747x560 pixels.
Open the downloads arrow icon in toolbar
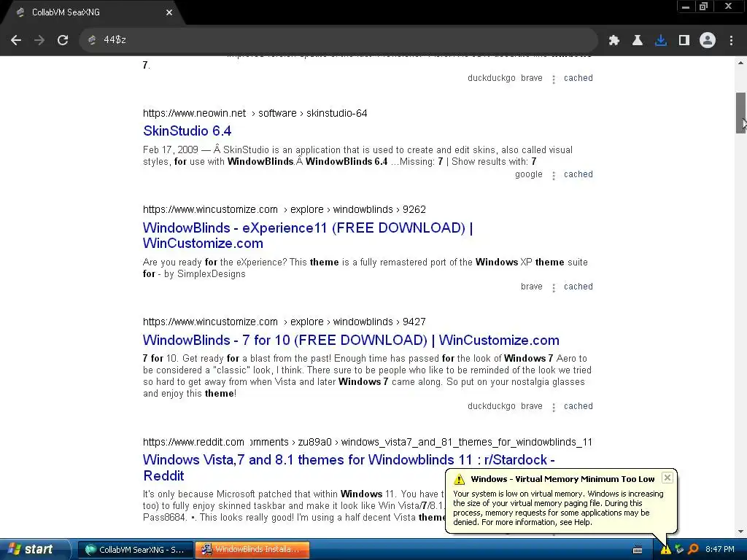(660, 40)
